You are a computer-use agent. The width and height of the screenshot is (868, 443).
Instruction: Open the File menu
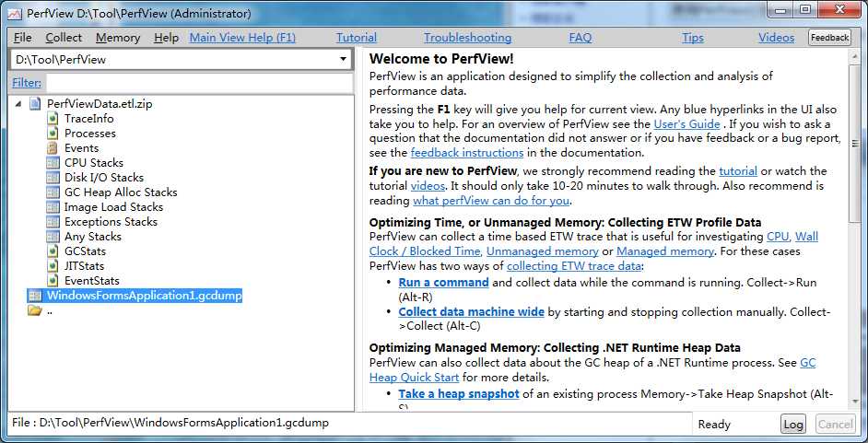point(23,38)
